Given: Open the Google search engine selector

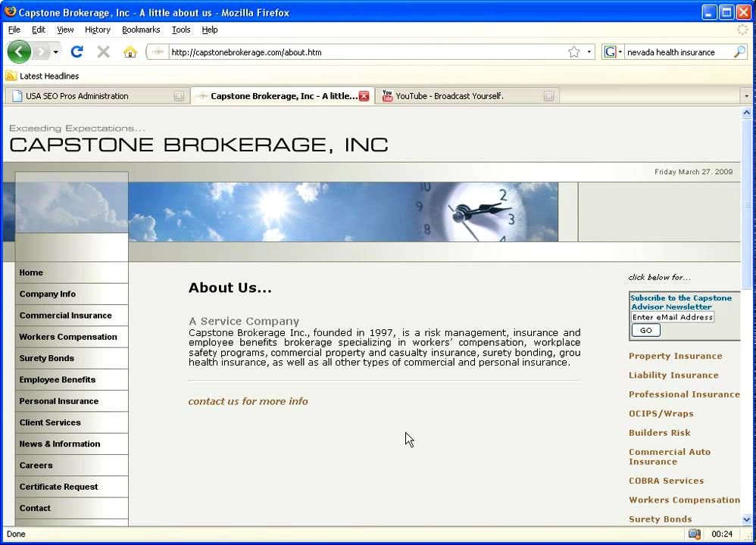Looking at the screenshot, I should [613, 52].
